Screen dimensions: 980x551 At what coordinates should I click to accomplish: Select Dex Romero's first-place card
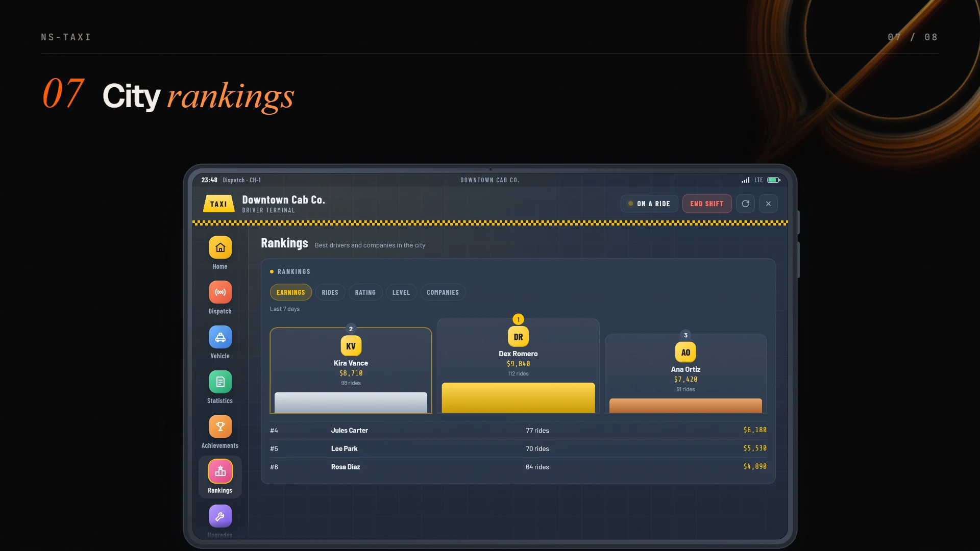click(x=518, y=366)
